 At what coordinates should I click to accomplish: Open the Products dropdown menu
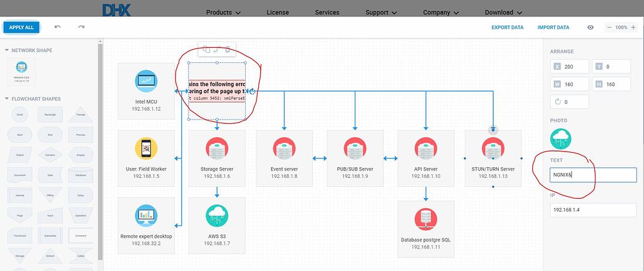pos(223,12)
